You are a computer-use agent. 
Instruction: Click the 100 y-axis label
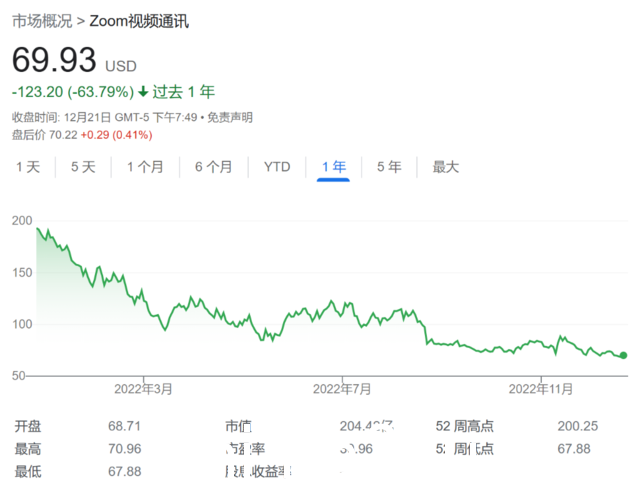click(22, 324)
